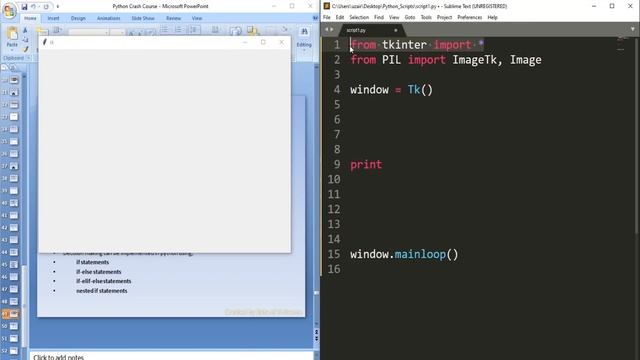Undo the last action in PowerPoint
The image size is (640, 360).
click(33, 7)
